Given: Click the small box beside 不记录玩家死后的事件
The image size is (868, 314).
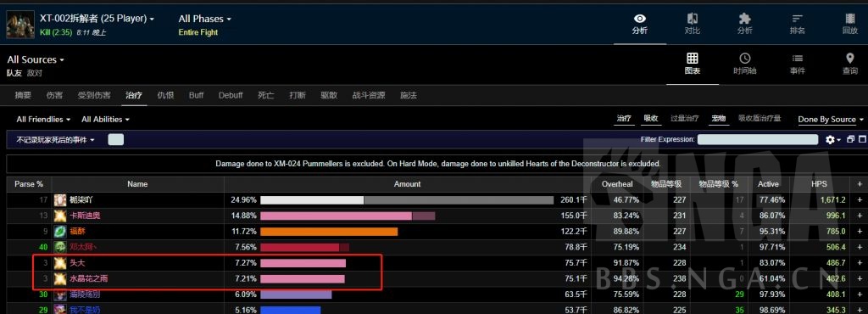Looking at the screenshot, I should tap(115, 139).
